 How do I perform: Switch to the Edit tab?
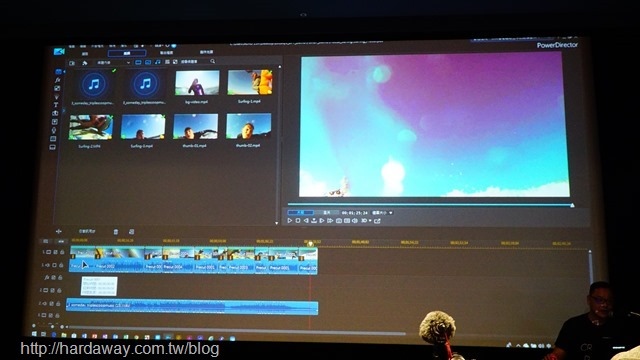127,53
